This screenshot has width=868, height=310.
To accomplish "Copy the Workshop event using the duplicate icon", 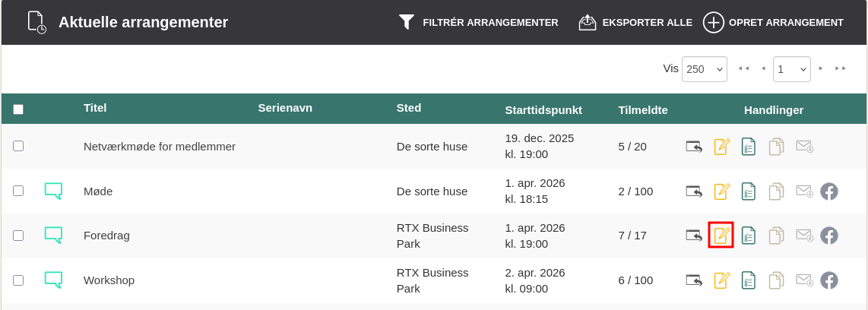I will (x=776, y=280).
